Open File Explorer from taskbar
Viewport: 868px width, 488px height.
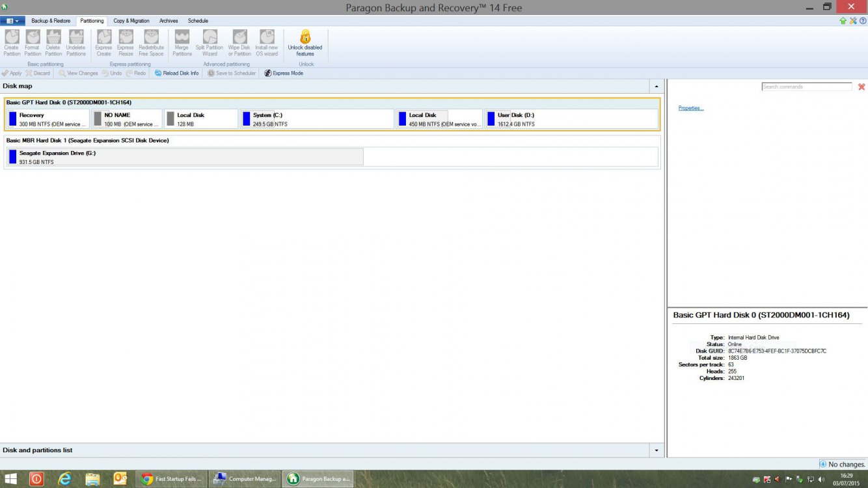click(x=92, y=479)
